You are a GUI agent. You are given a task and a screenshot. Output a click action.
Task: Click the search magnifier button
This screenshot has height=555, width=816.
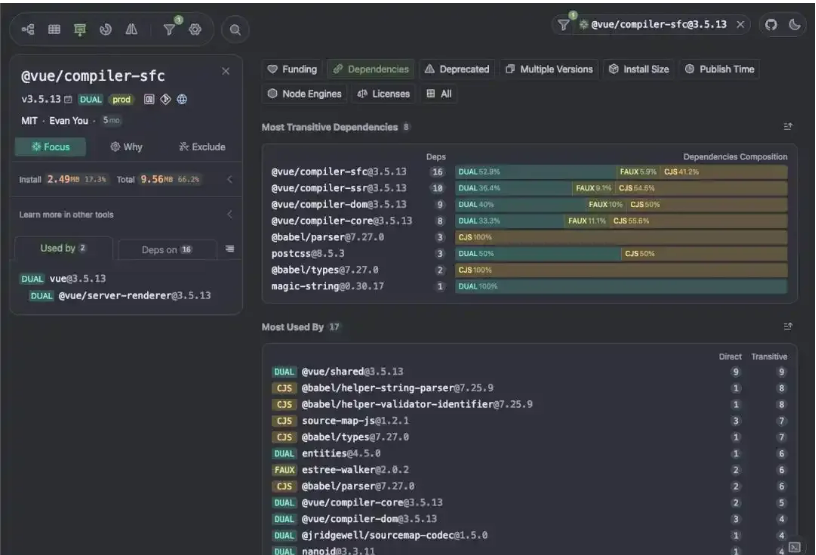tap(235, 30)
